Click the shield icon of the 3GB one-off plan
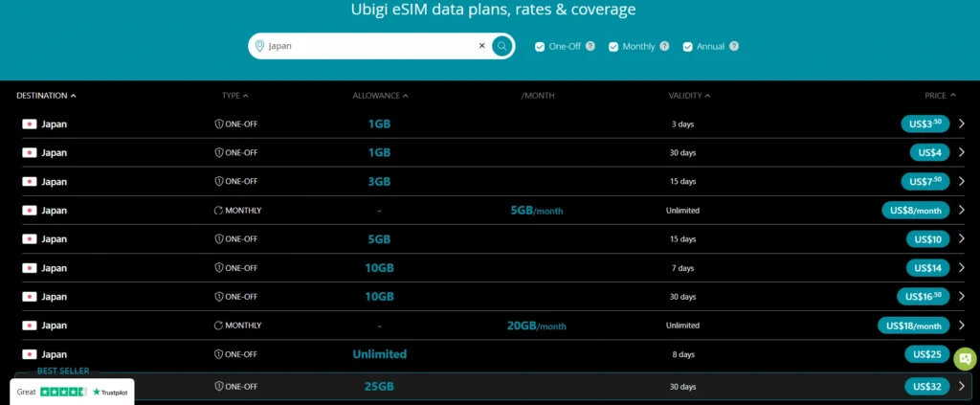 (219, 181)
